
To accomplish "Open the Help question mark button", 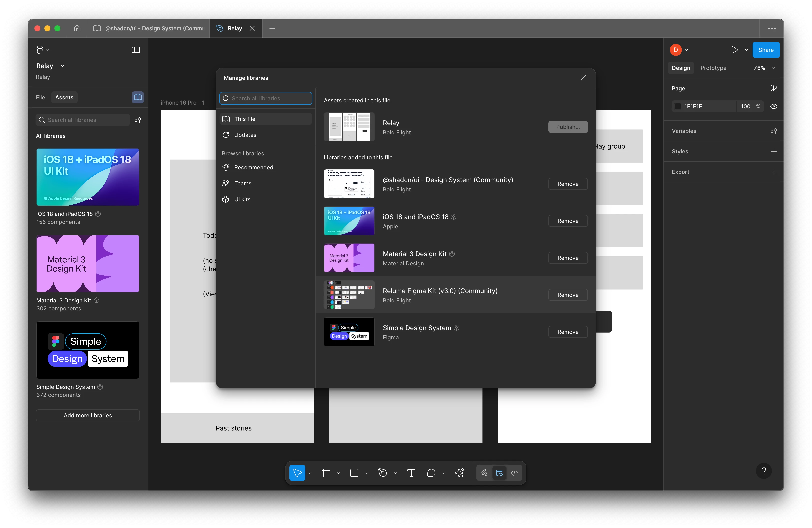I will point(764,471).
